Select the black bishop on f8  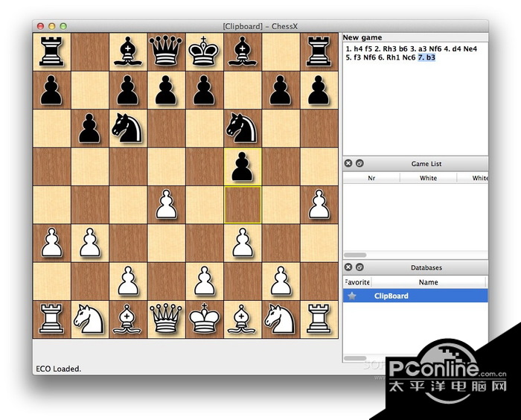(x=243, y=52)
